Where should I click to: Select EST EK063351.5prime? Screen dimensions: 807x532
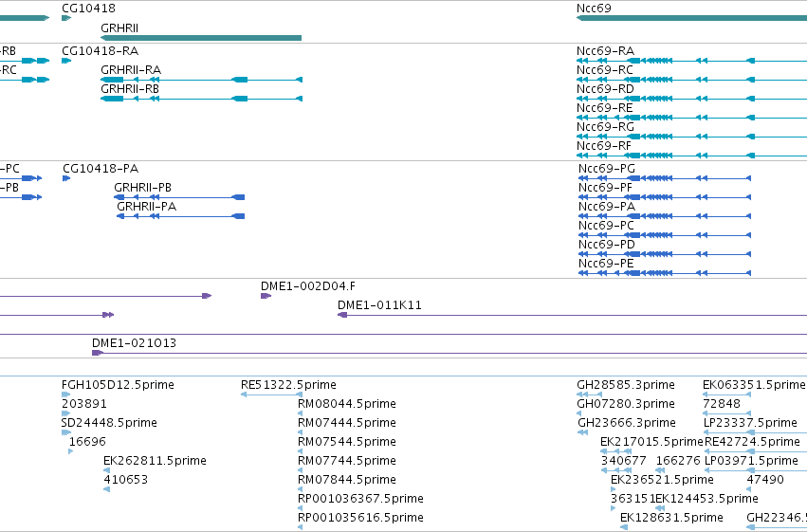coord(754,385)
